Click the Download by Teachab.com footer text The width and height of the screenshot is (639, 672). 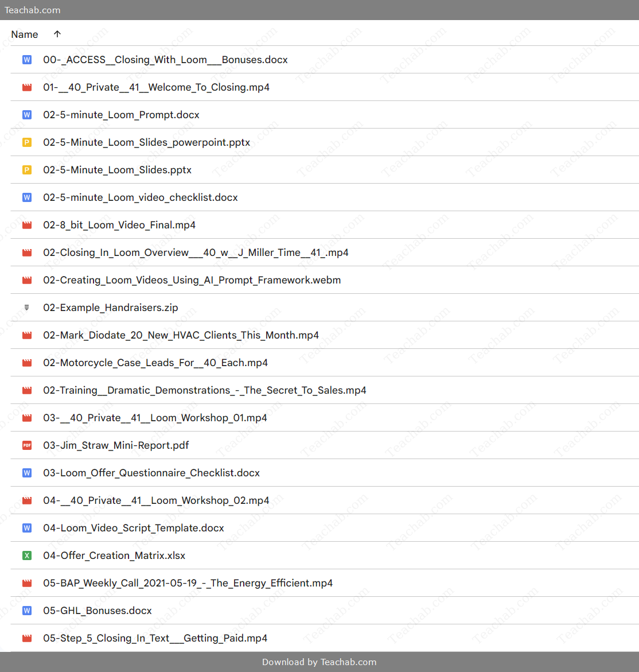(319, 662)
